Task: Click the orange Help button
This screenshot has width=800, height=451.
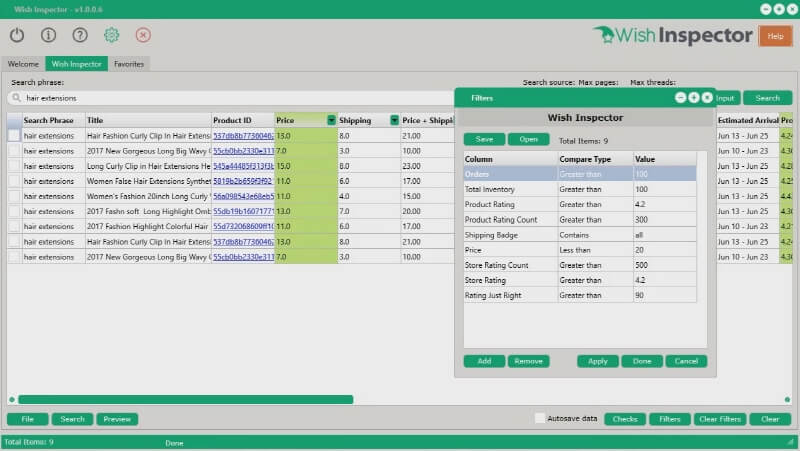Action: (x=775, y=36)
